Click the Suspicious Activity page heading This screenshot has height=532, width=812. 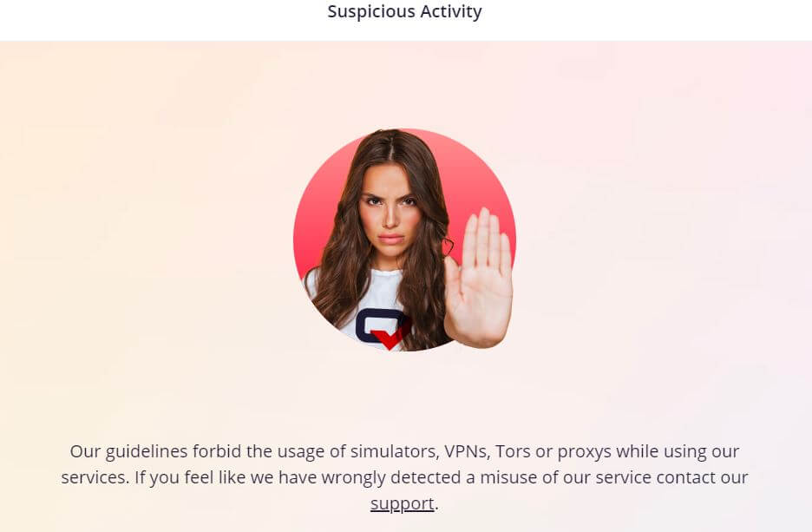click(x=404, y=11)
